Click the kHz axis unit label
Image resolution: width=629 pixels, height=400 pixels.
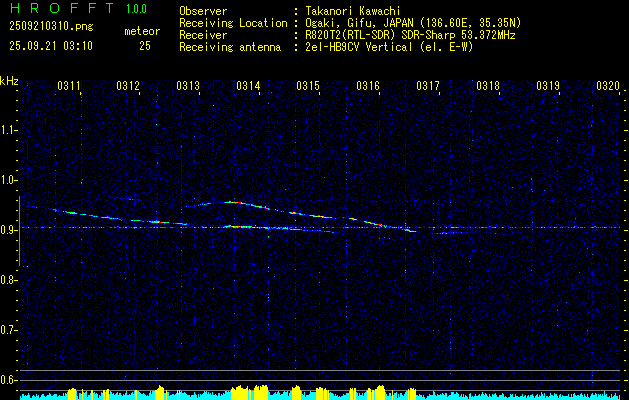pyautogui.click(x=9, y=81)
